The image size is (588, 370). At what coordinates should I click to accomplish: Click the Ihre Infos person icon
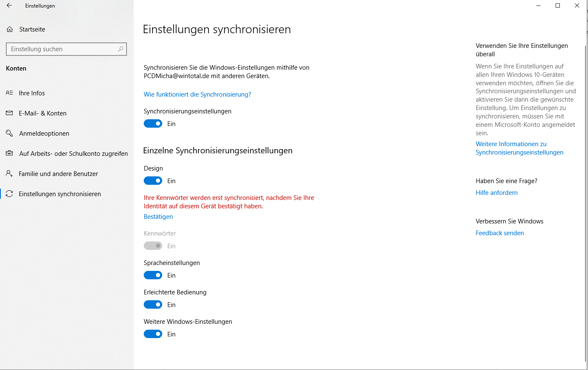click(9, 93)
